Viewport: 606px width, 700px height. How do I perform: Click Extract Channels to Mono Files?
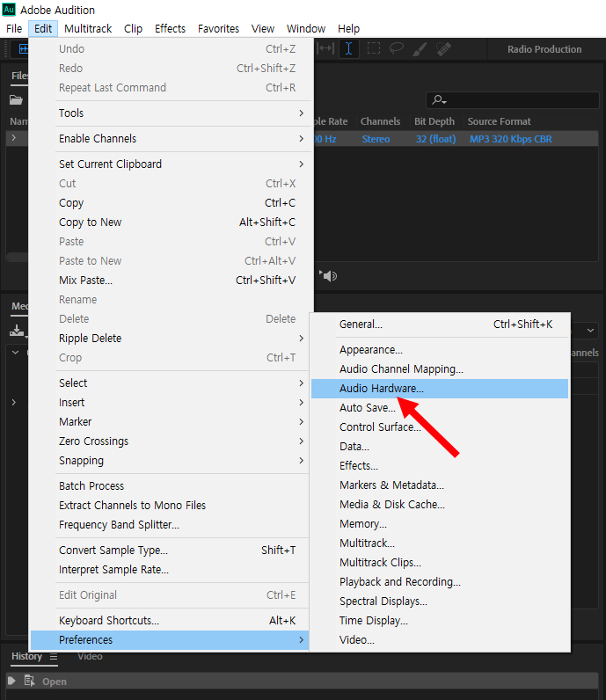[x=182, y=505]
